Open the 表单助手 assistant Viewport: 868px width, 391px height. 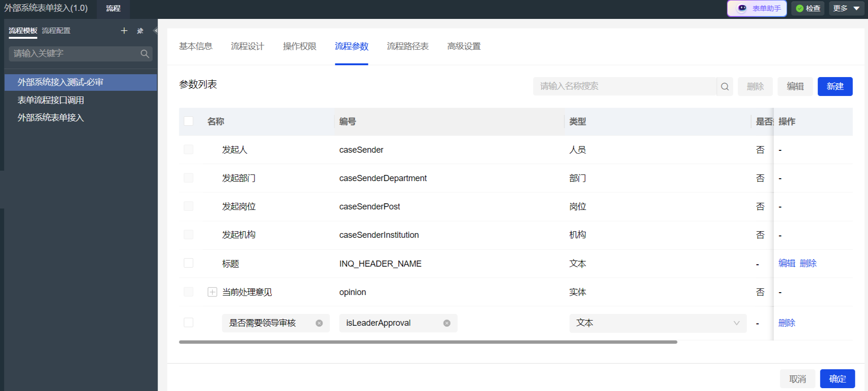[757, 9]
